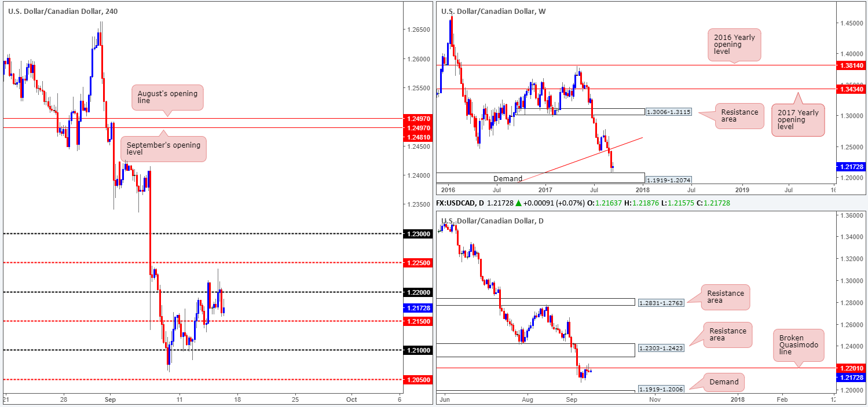Select the "September's opening level" callout
868x407 pixels.
[163, 148]
